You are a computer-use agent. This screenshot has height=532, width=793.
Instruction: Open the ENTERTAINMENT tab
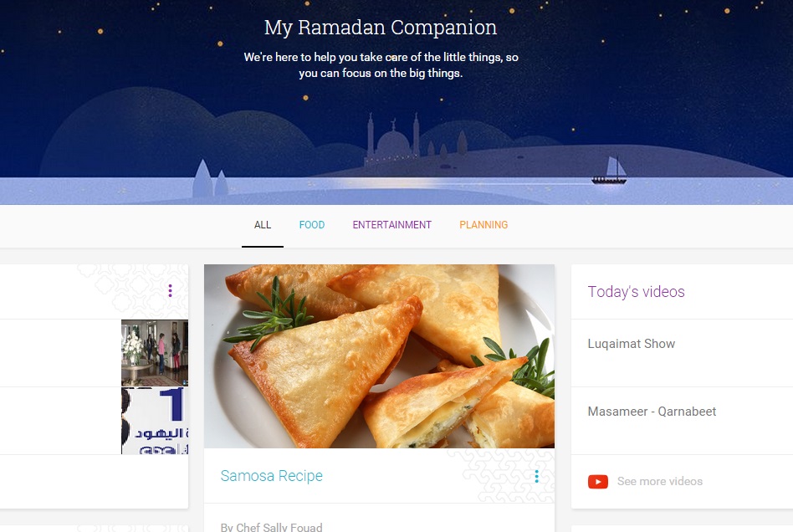coord(392,225)
